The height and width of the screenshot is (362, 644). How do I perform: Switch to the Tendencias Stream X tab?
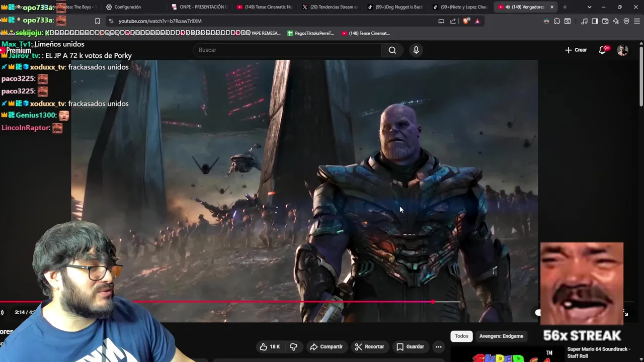click(330, 7)
